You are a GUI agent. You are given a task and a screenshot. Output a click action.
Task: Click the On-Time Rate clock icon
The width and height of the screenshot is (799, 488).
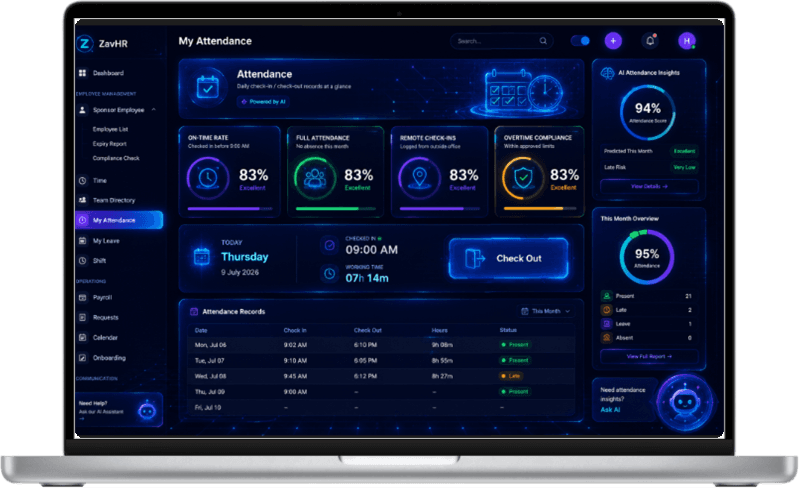click(x=207, y=178)
